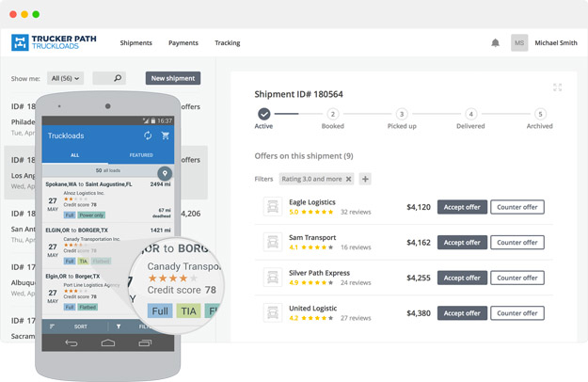This screenshot has height=382, width=588.
Task: Expand shipment details to fullscreen
Action: (x=557, y=88)
